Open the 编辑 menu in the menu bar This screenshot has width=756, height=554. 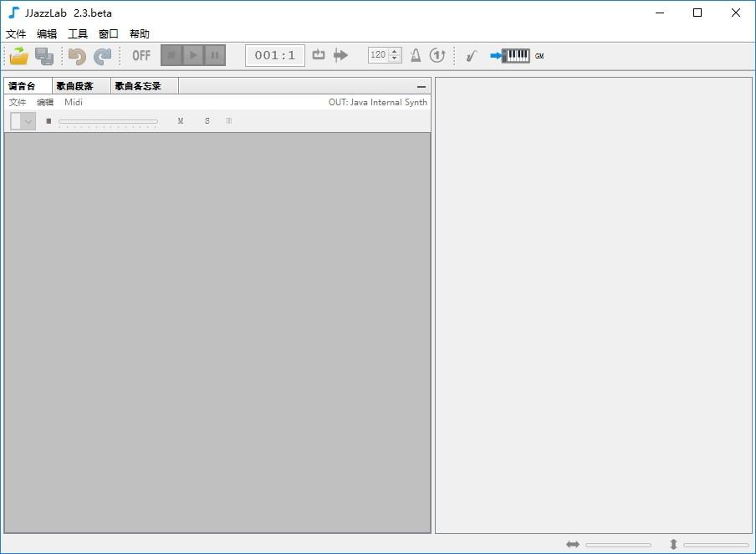[x=47, y=33]
